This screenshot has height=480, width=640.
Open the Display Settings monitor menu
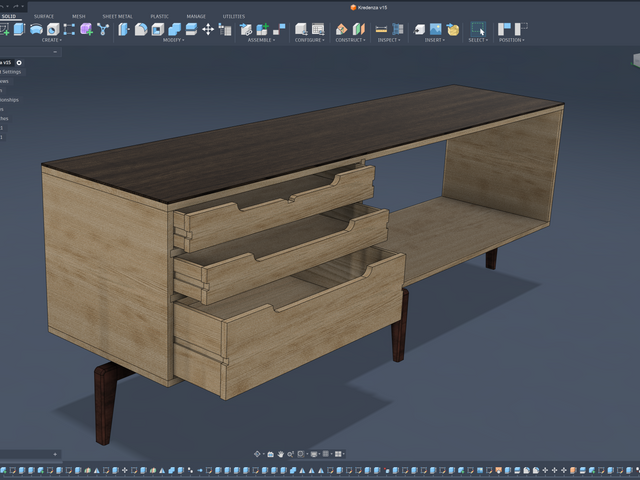314,454
